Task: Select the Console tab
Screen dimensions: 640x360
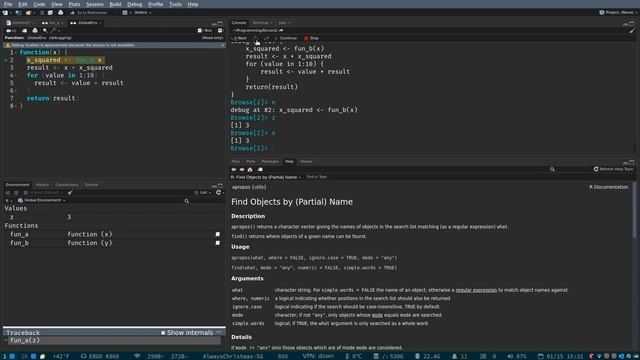Action: (239, 23)
